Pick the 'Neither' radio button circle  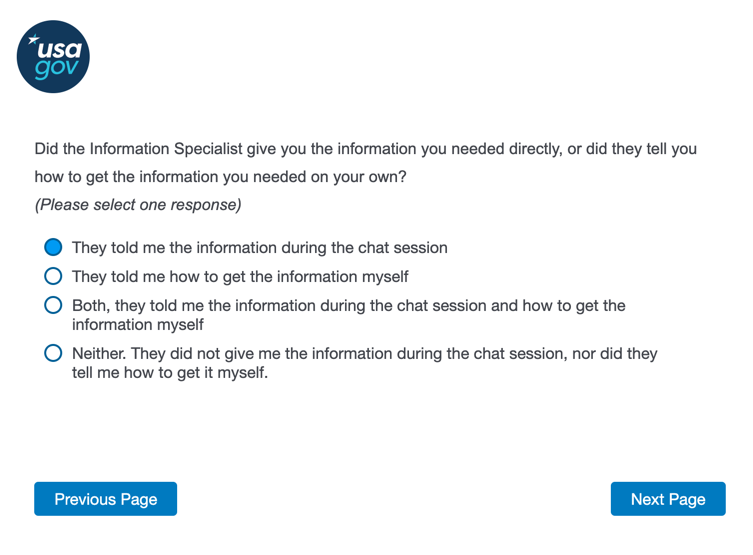pos(54,353)
